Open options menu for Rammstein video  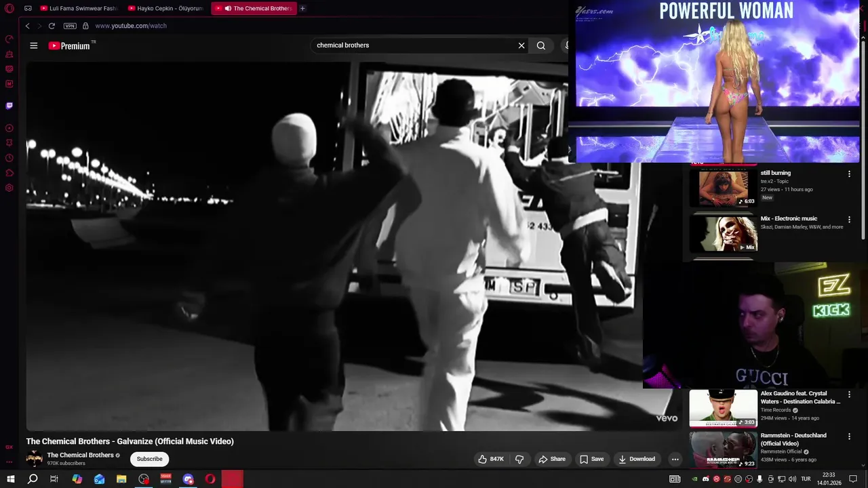click(849, 436)
